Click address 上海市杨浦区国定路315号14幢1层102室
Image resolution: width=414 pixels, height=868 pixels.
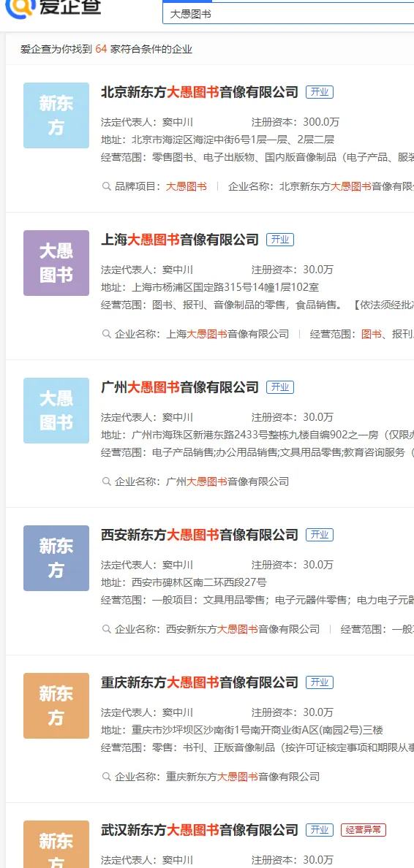pos(225,287)
